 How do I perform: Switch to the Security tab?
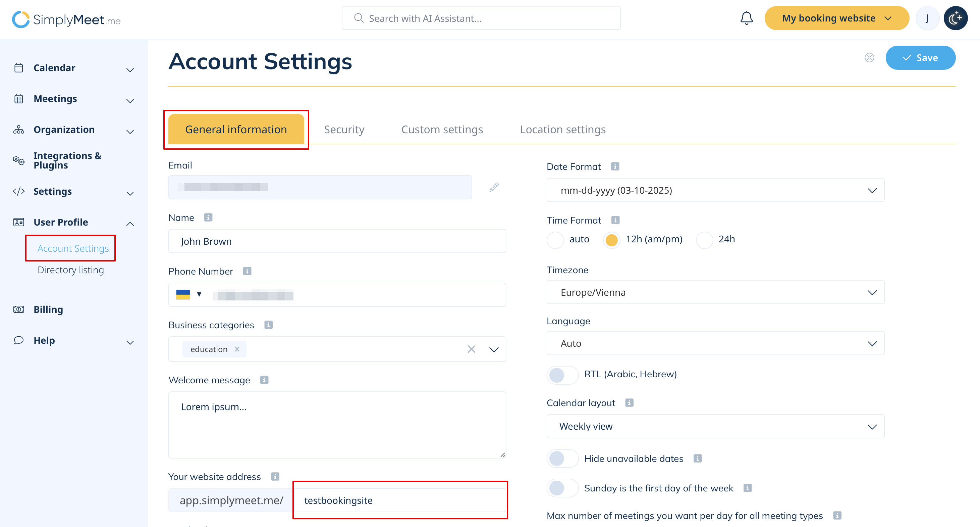click(344, 130)
